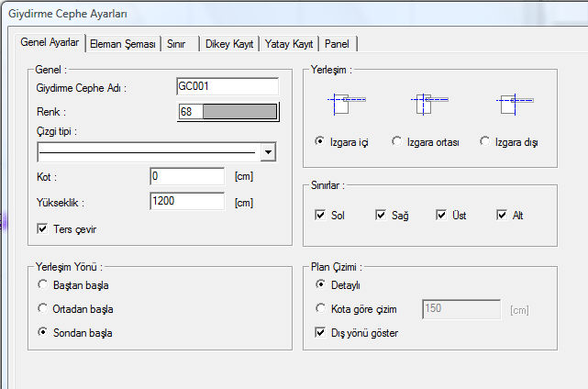
Task: Click the Giydirme Cephe Adı text field
Action: tap(227, 86)
